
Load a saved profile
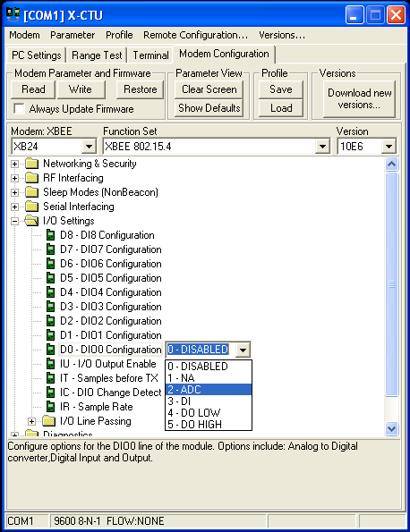tap(281, 108)
